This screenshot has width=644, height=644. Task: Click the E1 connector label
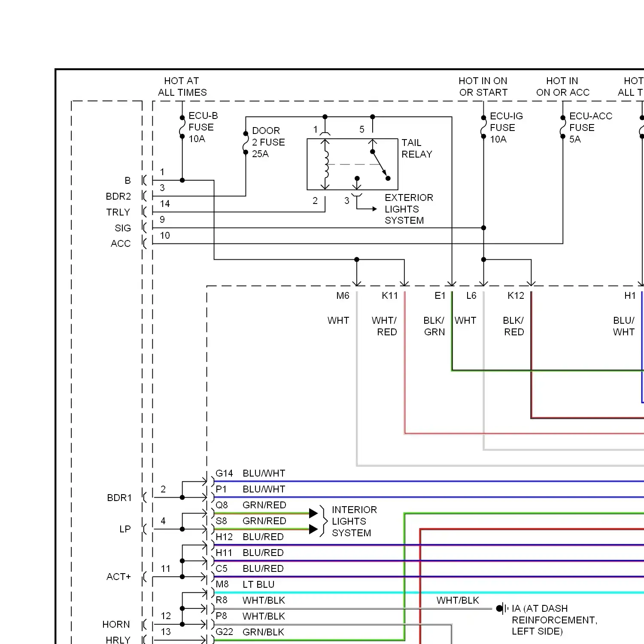click(440, 295)
